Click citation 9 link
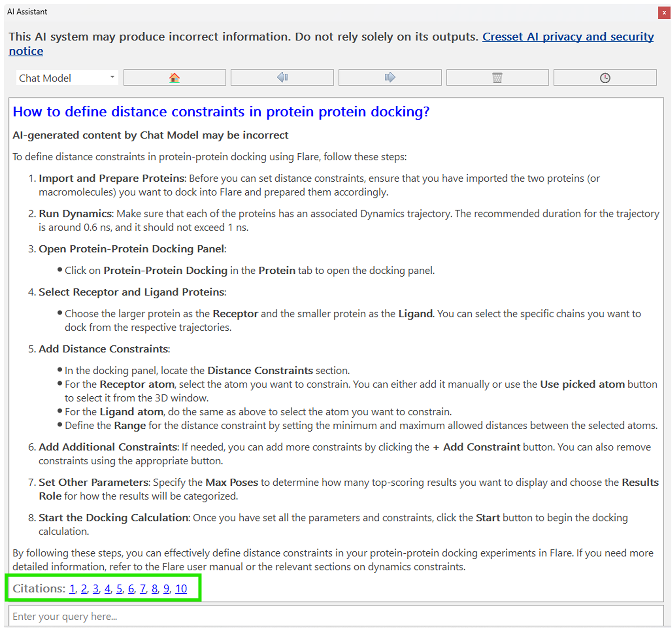672x631 pixels. click(x=166, y=589)
